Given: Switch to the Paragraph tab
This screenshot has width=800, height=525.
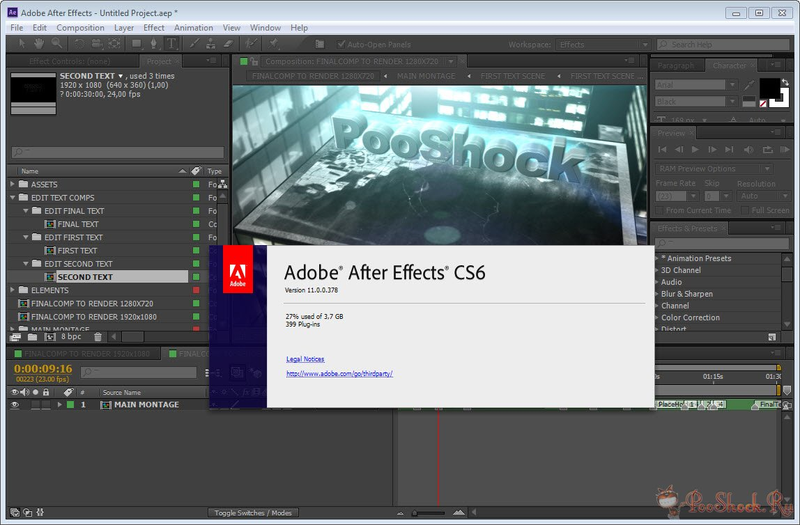Looking at the screenshot, I should (x=676, y=65).
